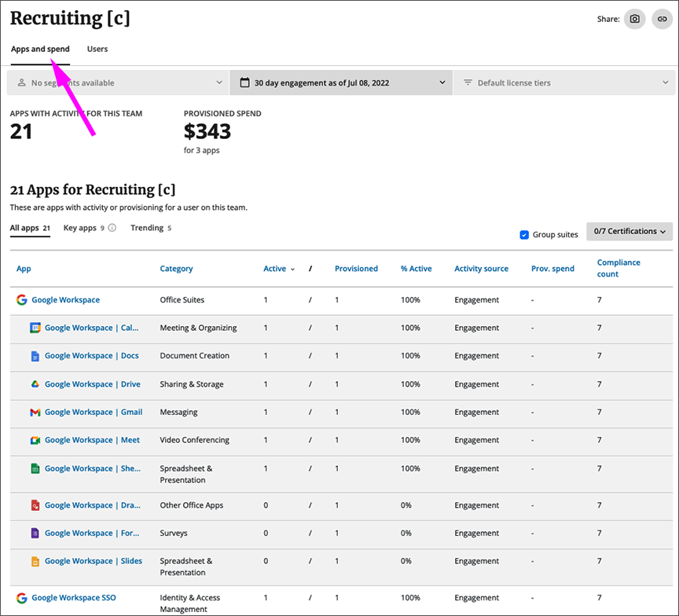This screenshot has width=679, height=616.
Task: Sort by the Compliance count column header
Action: [x=618, y=268]
